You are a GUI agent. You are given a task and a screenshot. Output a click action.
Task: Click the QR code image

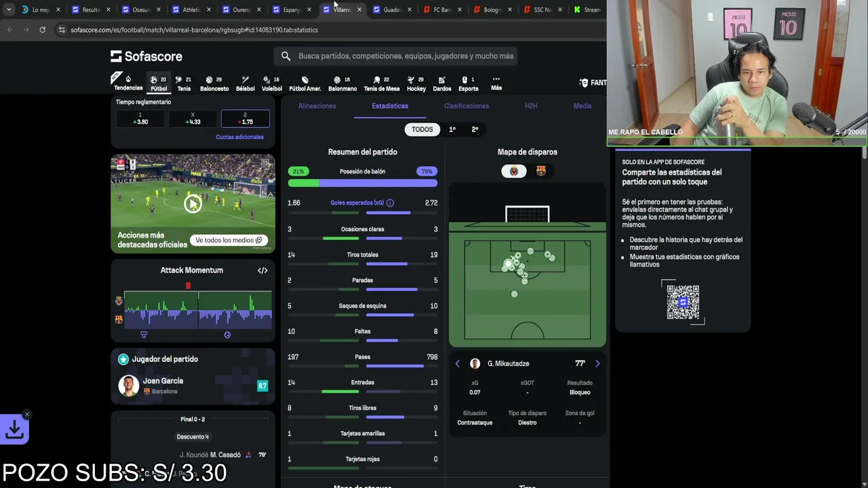pyautogui.click(x=683, y=302)
